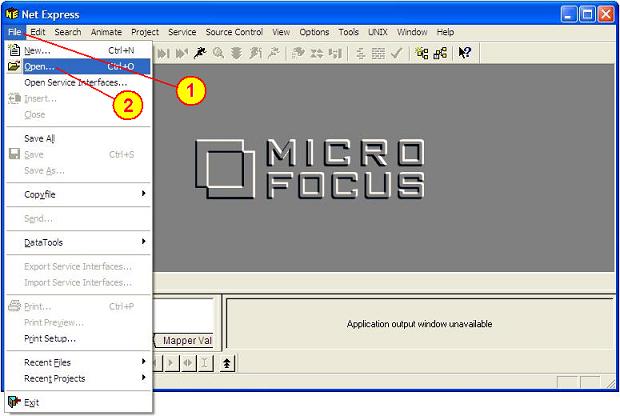The image size is (620, 416).
Task: Click the double up-arrow output button
Action: tap(227, 363)
